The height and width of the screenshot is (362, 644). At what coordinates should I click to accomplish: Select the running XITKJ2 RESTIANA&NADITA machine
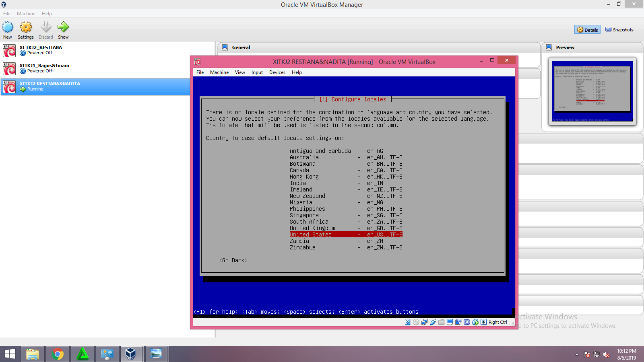[95, 86]
